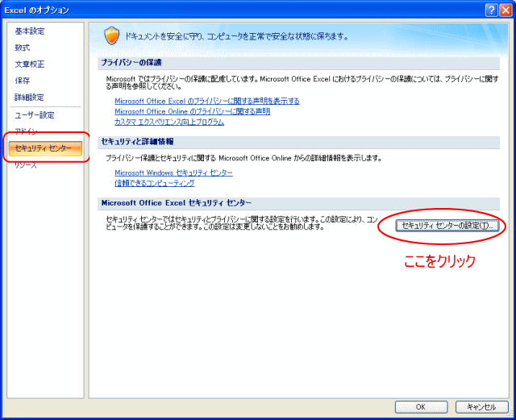Screen dimensions: 516x420
Task: Open カスタマ エクスペリエンス向上プログラム link
Action: pyautogui.click(x=169, y=122)
